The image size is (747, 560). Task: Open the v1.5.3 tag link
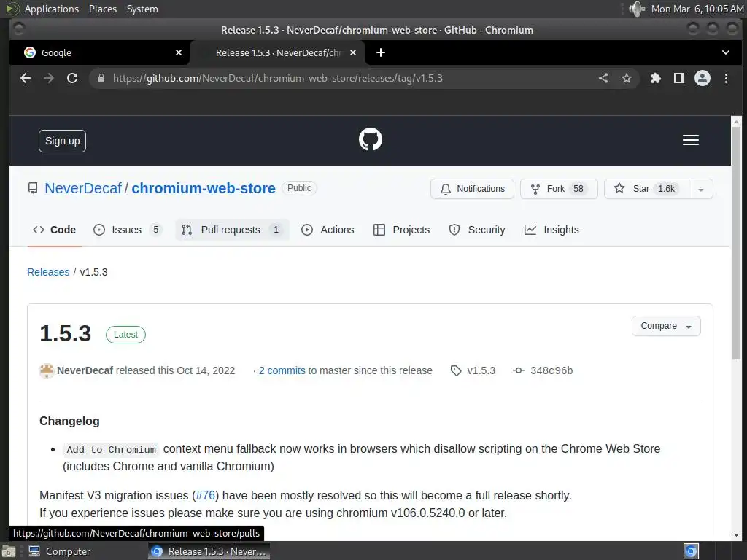(x=481, y=370)
